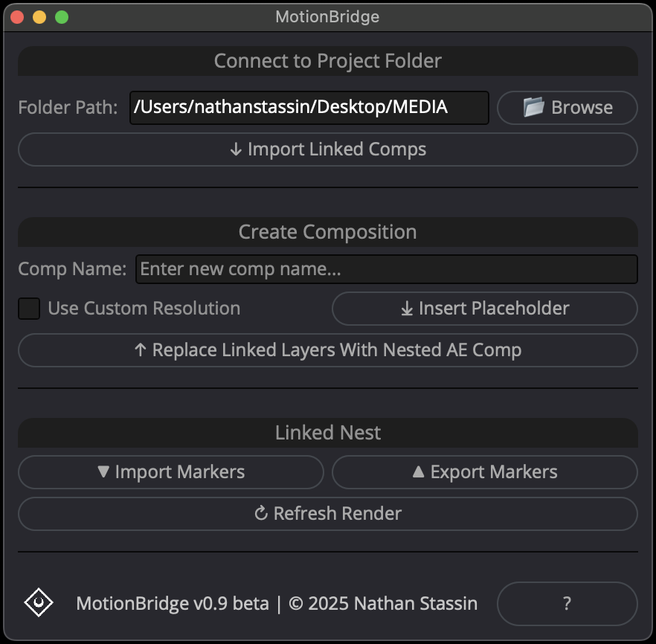The image size is (656, 644).
Task: Click the down triangle on Import Markers
Action: pyautogui.click(x=106, y=471)
